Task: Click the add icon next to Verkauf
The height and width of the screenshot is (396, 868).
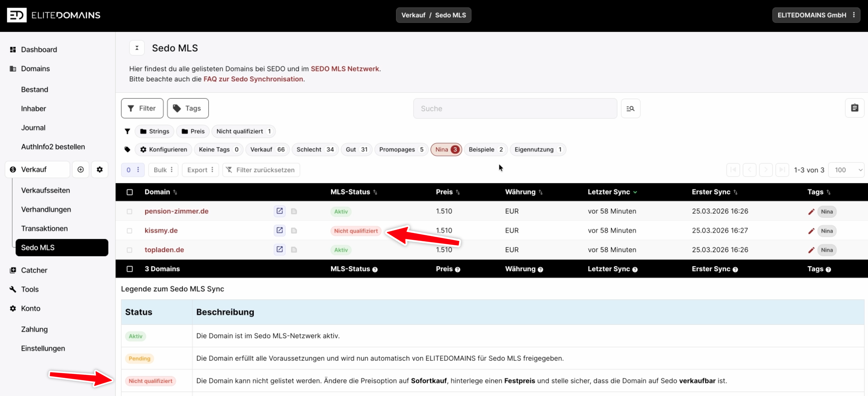Action: coord(81,169)
